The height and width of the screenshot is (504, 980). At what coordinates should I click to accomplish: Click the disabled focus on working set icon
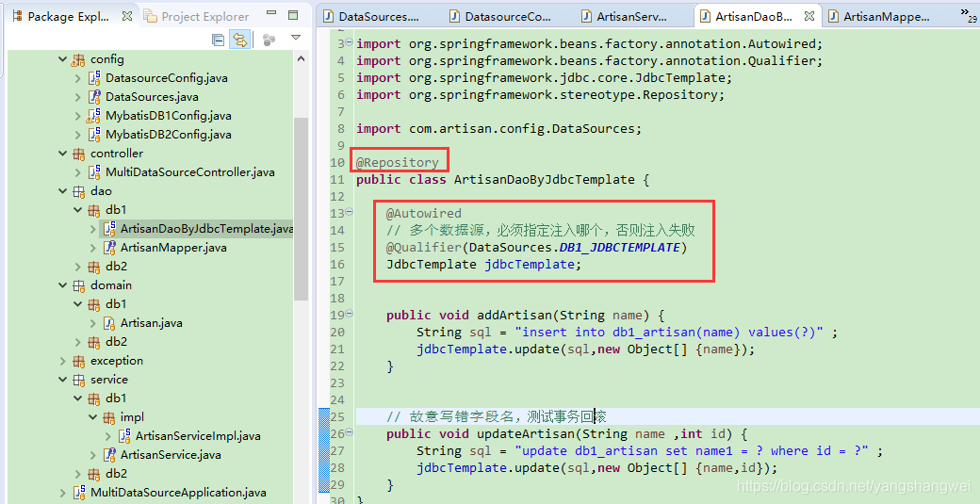tap(269, 40)
